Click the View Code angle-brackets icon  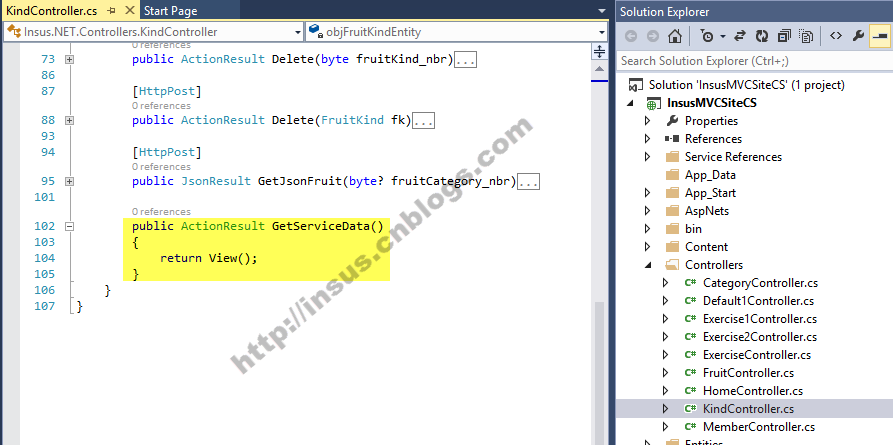pos(835,36)
